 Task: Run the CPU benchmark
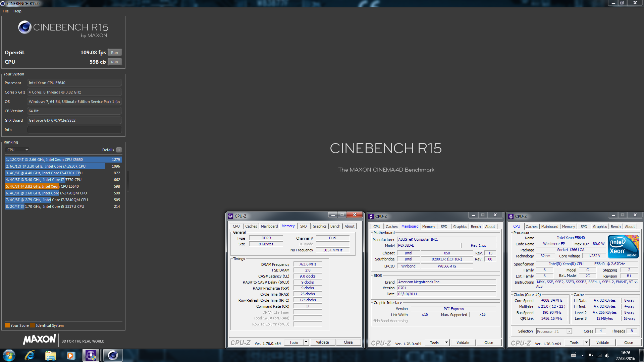click(x=114, y=62)
